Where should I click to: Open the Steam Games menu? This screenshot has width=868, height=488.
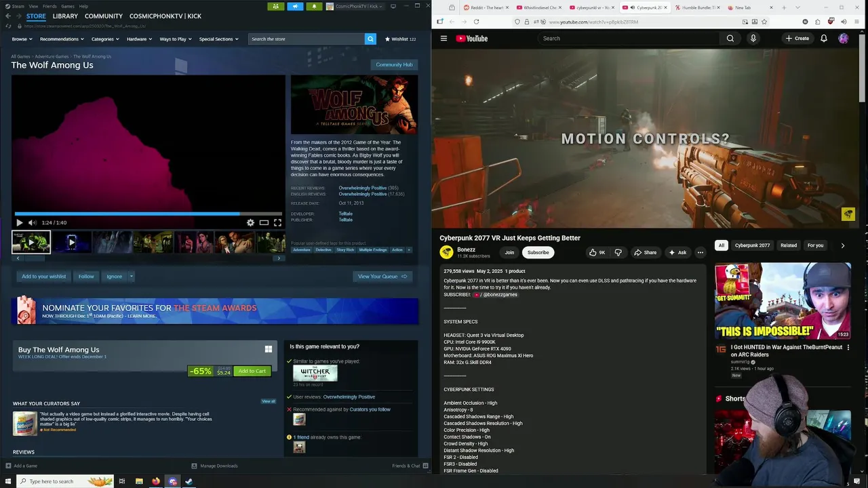point(68,6)
